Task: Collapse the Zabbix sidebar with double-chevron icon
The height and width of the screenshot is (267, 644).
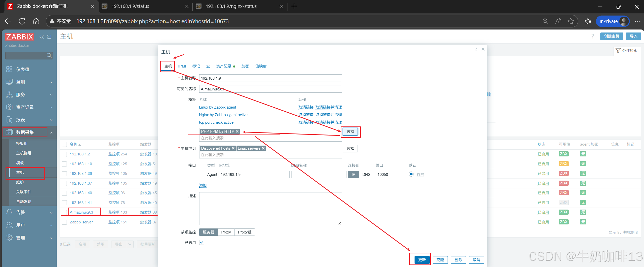Action: point(42,37)
